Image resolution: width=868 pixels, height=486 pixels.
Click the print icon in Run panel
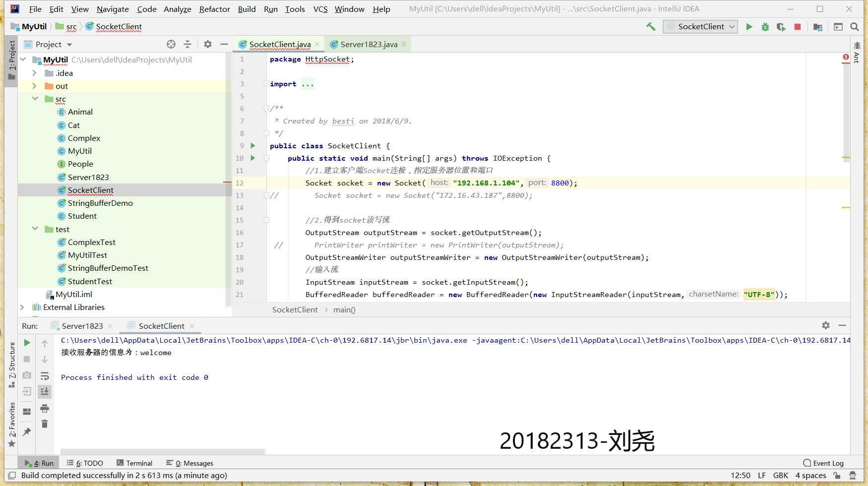[x=45, y=409]
